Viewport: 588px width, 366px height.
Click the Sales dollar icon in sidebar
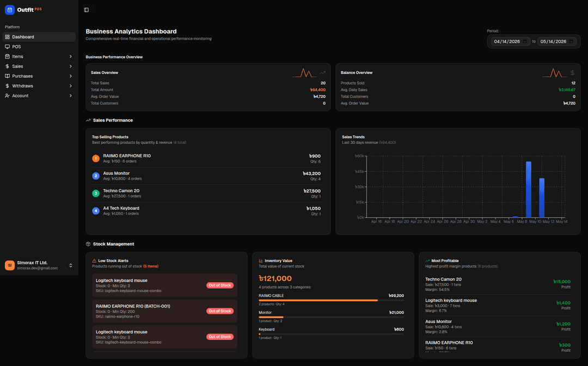pos(7,66)
